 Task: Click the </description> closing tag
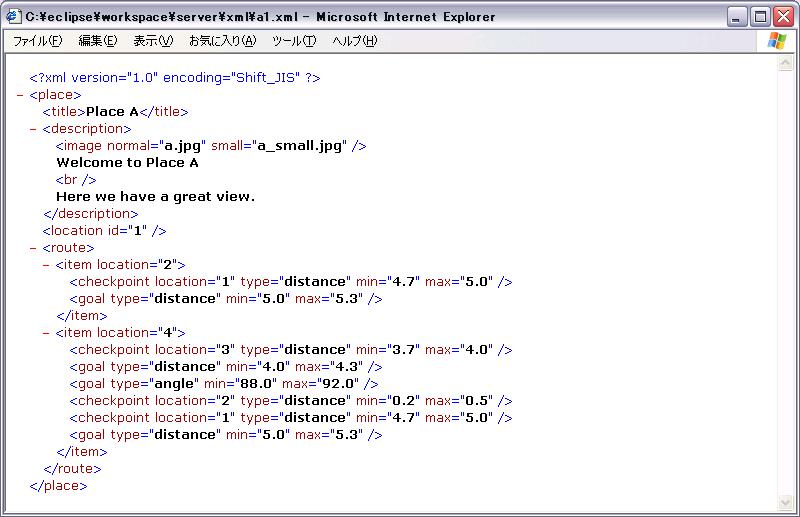coord(91,214)
